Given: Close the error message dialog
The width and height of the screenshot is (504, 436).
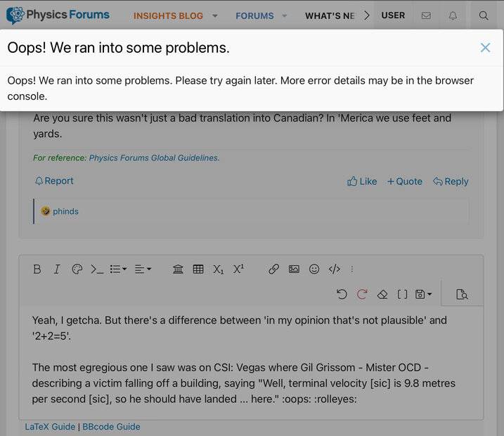Looking at the screenshot, I should 485,48.
